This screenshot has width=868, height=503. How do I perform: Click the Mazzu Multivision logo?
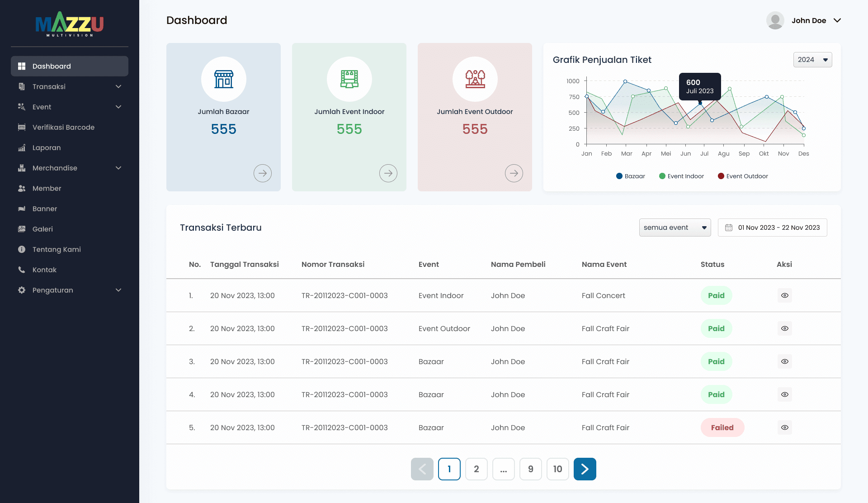(70, 24)
